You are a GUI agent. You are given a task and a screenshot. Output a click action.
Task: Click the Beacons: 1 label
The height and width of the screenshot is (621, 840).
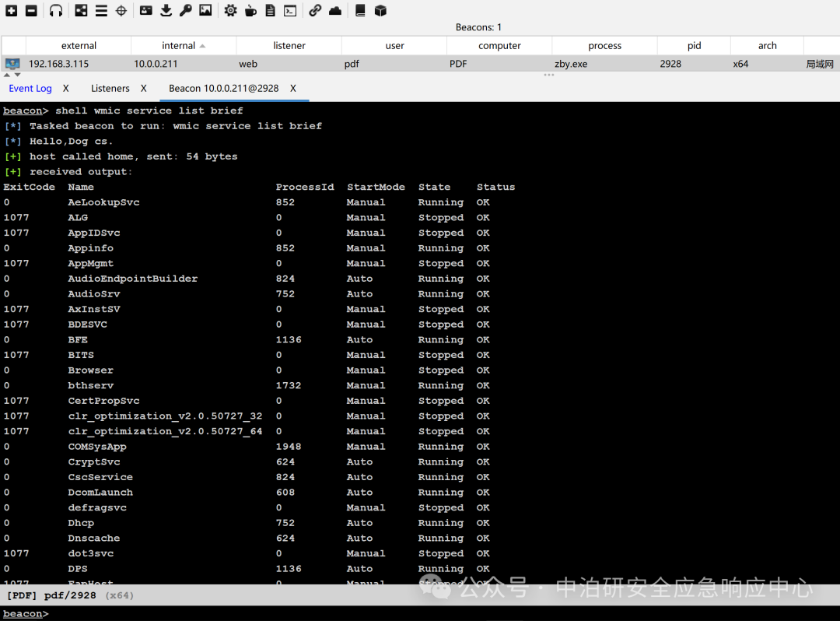click(x=478, y=27)
